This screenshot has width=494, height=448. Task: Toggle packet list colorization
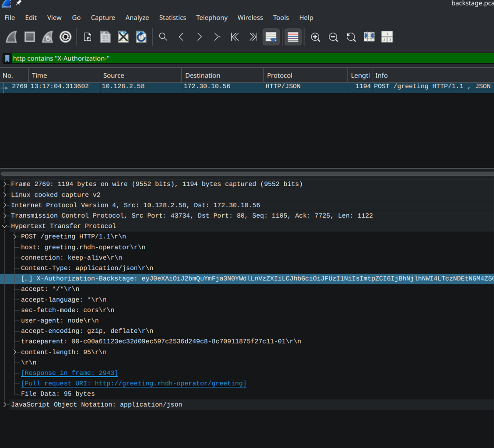point(293,37)
